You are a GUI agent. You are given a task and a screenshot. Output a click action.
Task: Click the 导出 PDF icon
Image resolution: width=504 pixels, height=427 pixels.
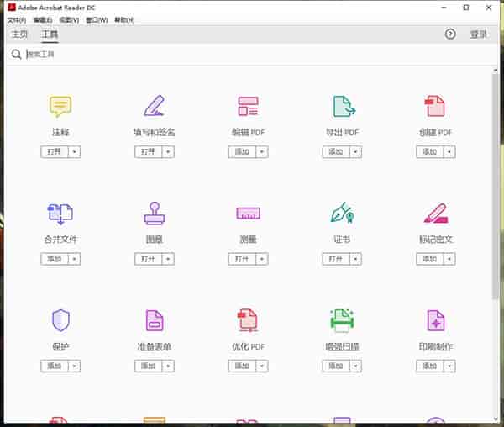pos(343,106)
